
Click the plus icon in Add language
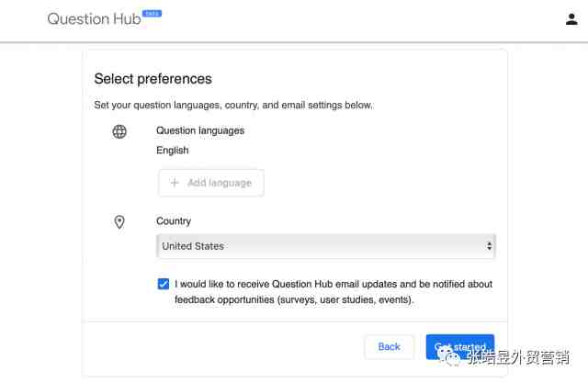[x=175, y=183]
